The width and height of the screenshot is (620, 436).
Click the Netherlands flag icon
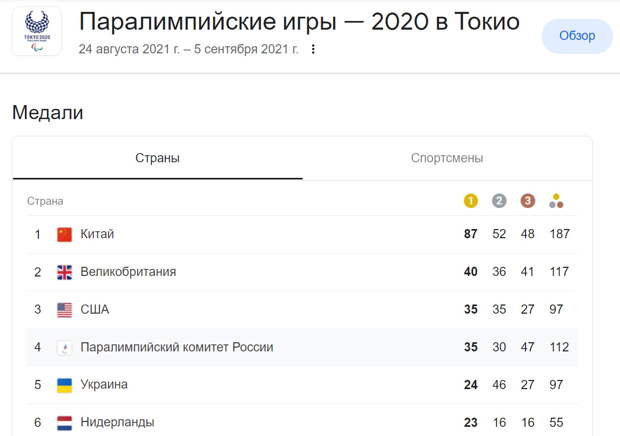64,423
